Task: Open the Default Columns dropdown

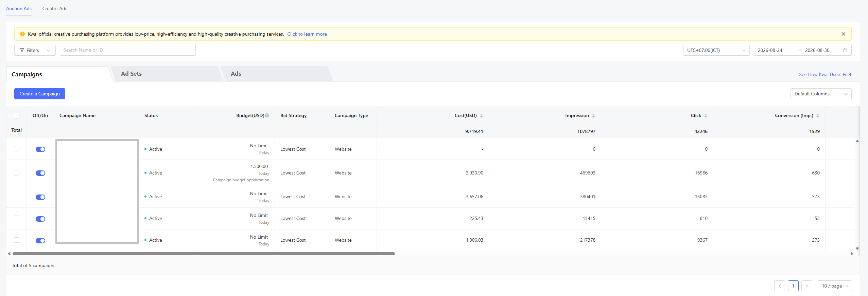Action: [x=821, y=94]
